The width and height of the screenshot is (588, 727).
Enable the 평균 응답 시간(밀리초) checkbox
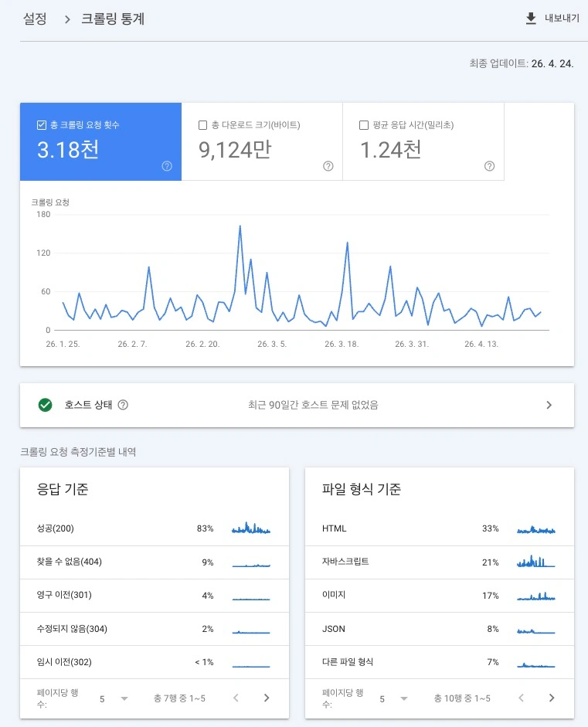point(364,124)
